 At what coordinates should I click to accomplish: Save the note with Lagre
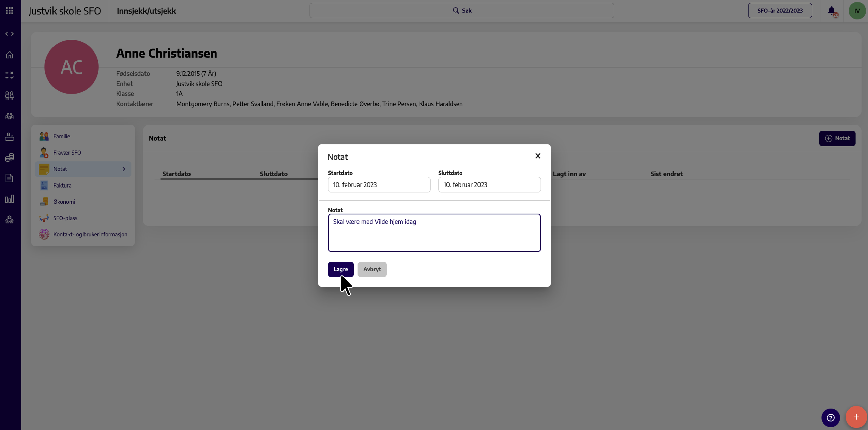coord(340,269)
